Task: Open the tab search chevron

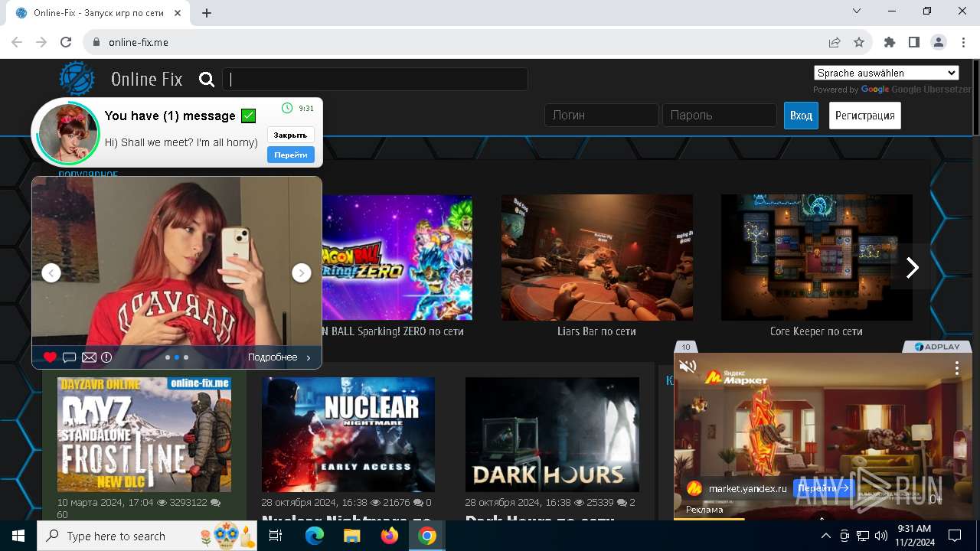Action: tap(857, 11)
